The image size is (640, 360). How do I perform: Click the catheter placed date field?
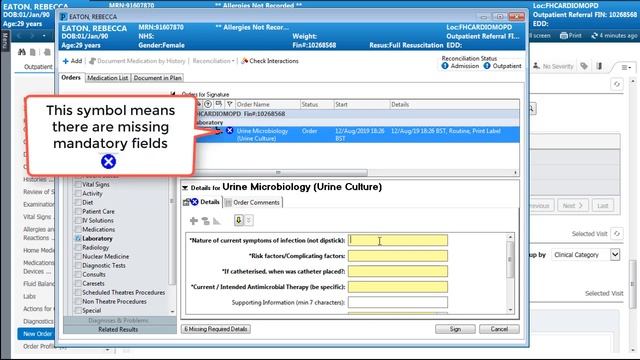[398, 271]
